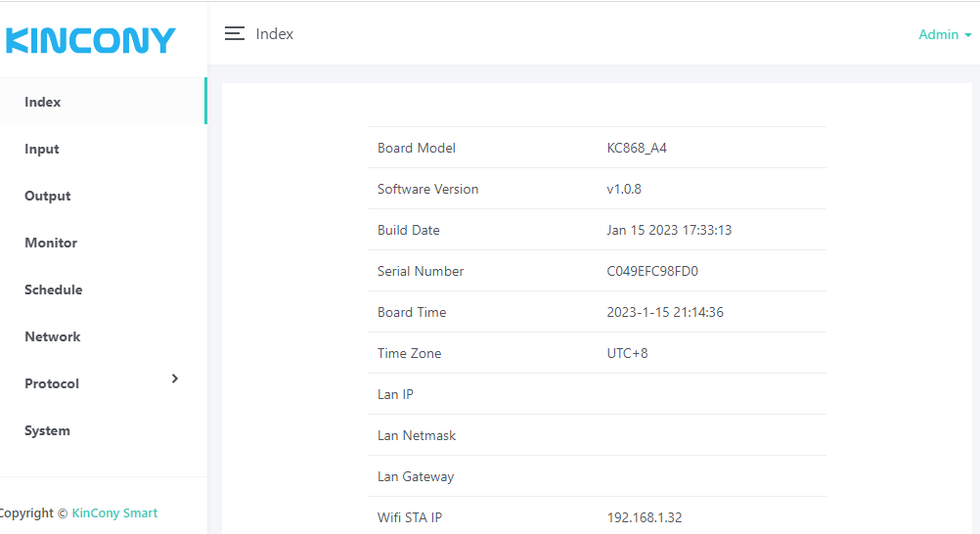Click the Time Zone value UTC+8

[627, 353]
